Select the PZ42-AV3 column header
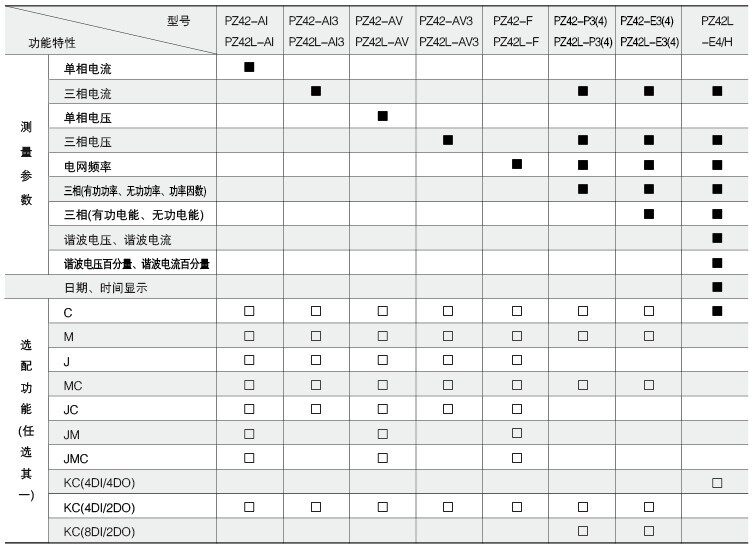 tap(448, 31)
